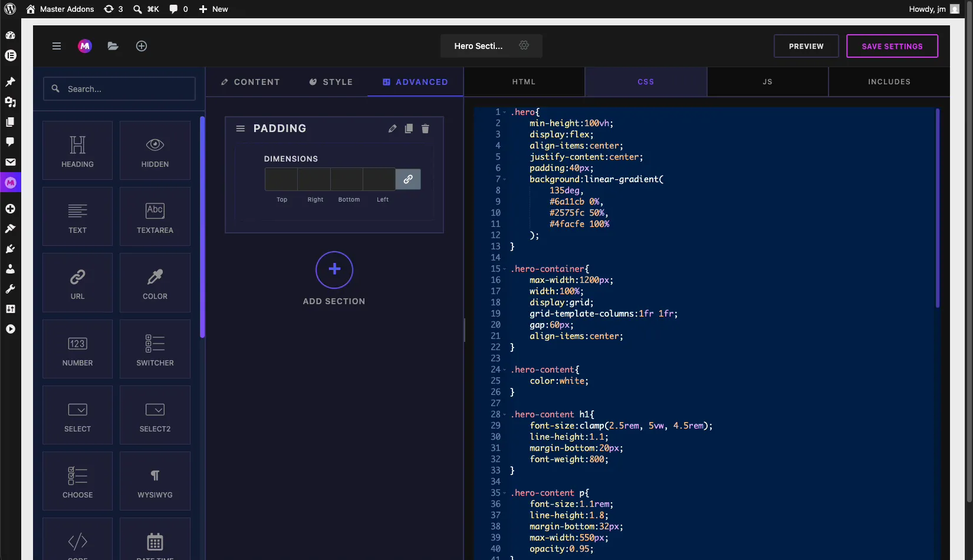Open settings gear next to Hero Secti... title
This screenshot has height=560, width=973.
coord(524,45)
